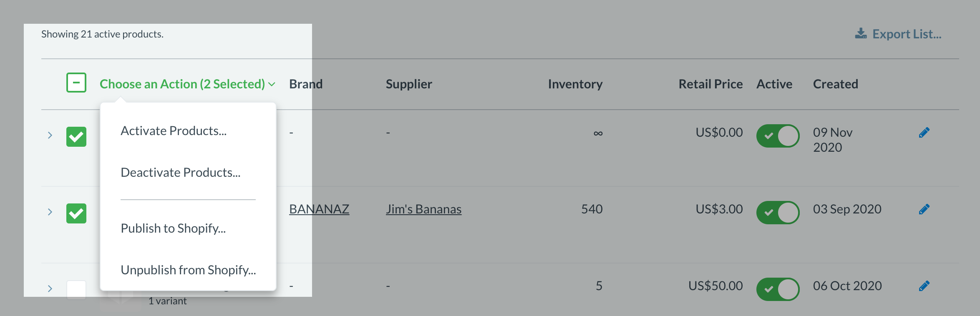
Task: Select Deactivate Products from action menu
Action: pyautogui.click(x=181, y=173)
